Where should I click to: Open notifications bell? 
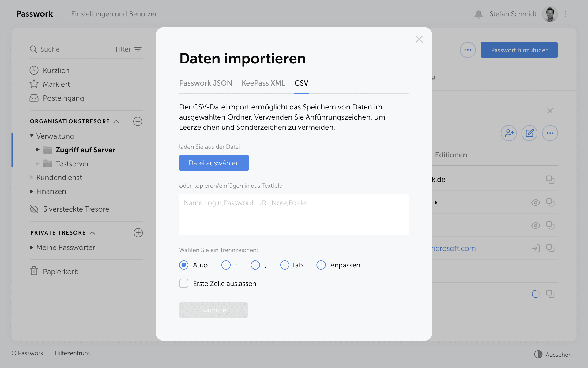click(478, 14)
